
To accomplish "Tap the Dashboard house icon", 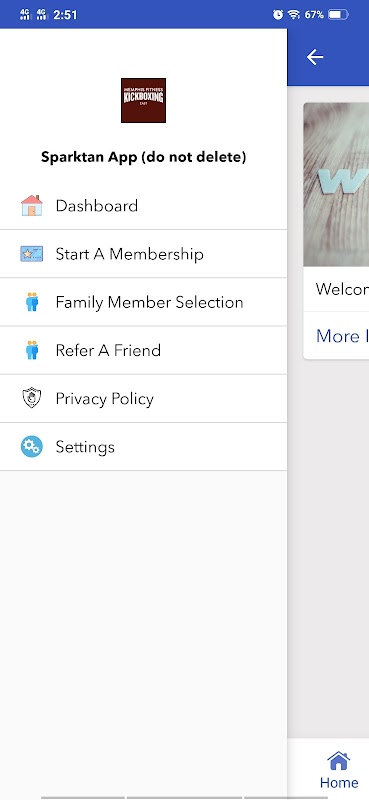I will (32, 206).
